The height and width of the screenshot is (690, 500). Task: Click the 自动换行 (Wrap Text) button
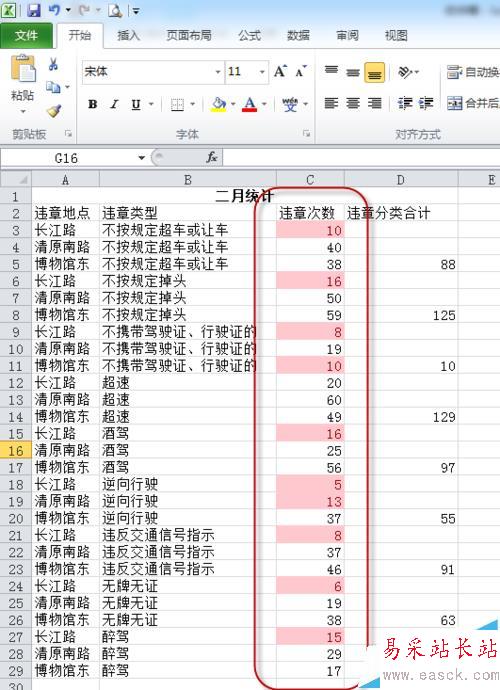tap(473, 72)
